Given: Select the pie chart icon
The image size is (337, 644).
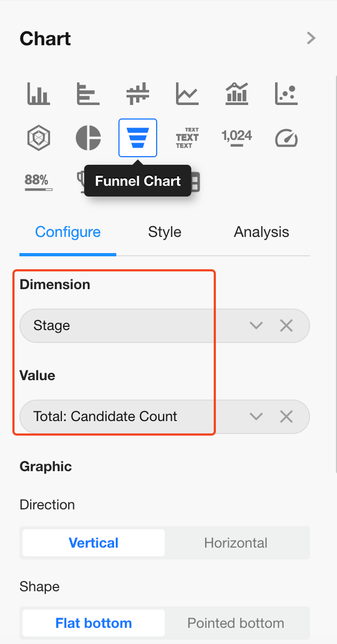Looking at the screenshot, I should [x=88, y=138].
